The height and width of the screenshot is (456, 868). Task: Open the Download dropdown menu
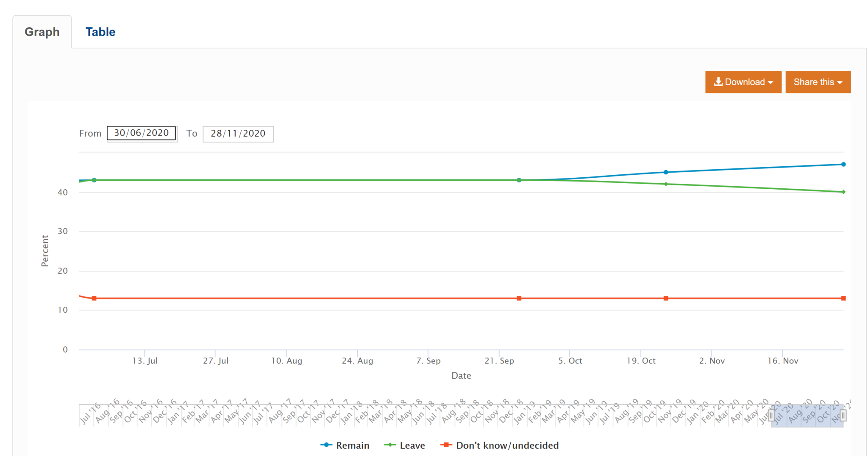coord(743,82)
